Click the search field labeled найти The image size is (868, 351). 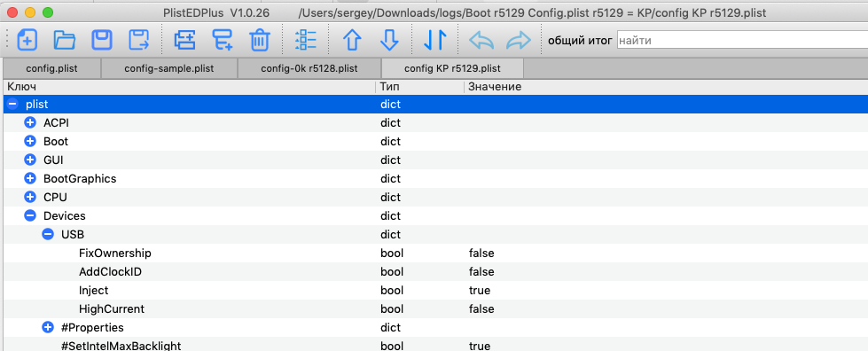pyautogui.click(x=742, y=41)
